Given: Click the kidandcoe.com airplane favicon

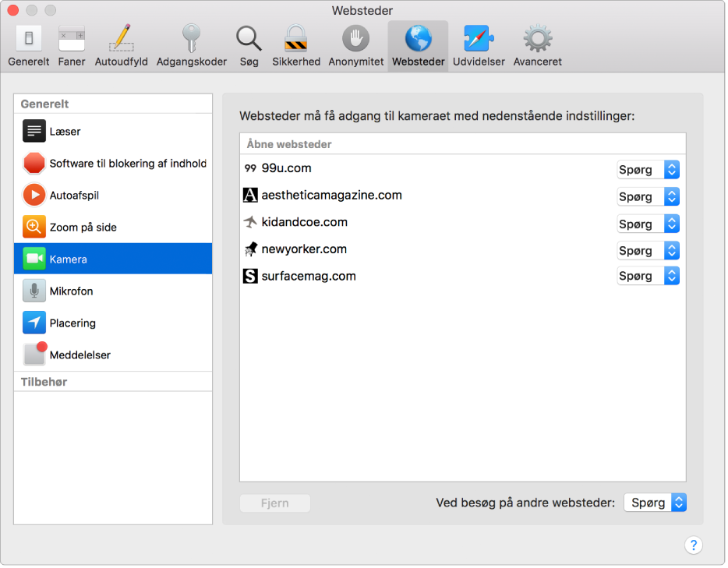Looking at the screenshot, I should 250,222.
